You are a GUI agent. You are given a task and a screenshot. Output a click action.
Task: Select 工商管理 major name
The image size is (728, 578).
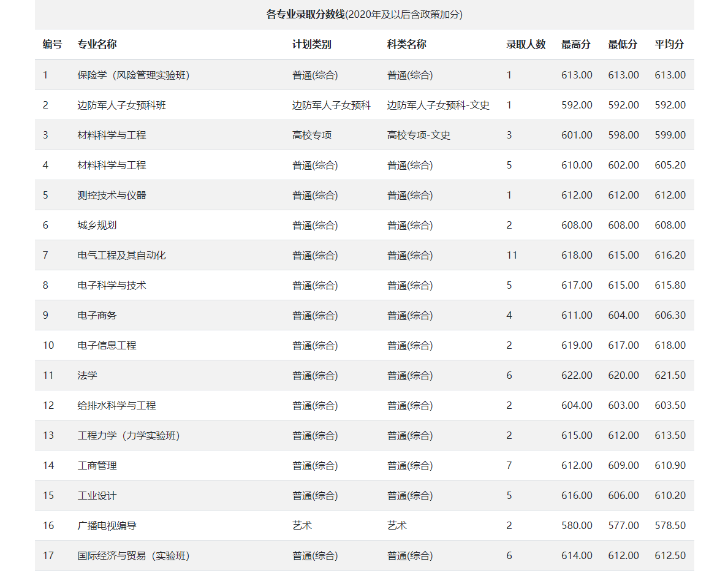[97, 466]
